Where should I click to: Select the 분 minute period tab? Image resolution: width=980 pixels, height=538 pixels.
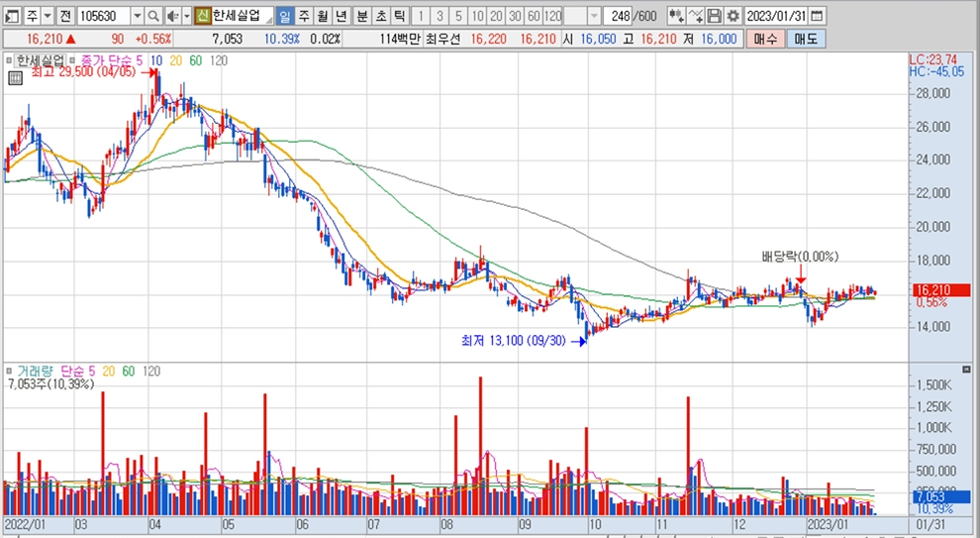click(x=362, y=16)
